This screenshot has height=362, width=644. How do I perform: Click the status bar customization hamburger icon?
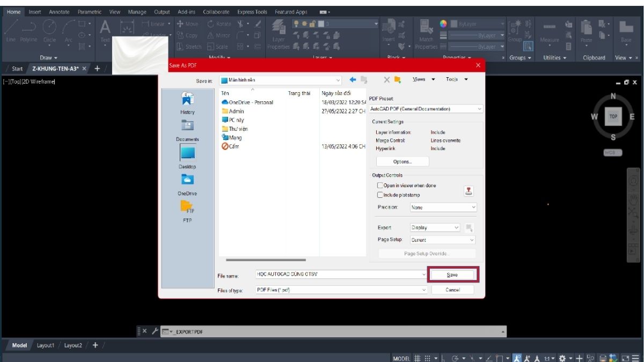click(635, 357)
